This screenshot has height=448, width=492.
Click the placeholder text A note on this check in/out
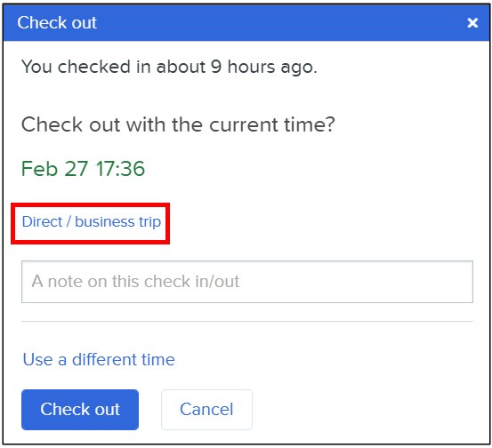pyautogui.click(x=135, y=281)
